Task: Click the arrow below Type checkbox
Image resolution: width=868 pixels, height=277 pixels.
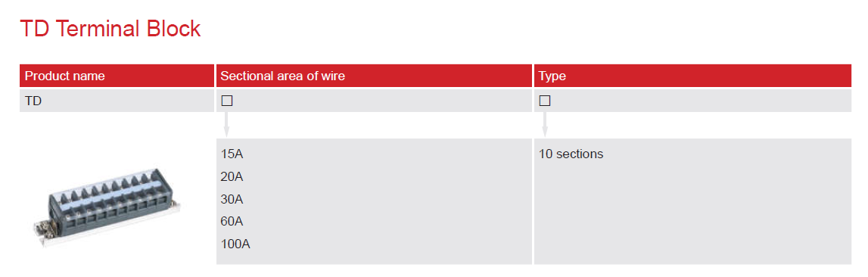Action: [545, 125]
